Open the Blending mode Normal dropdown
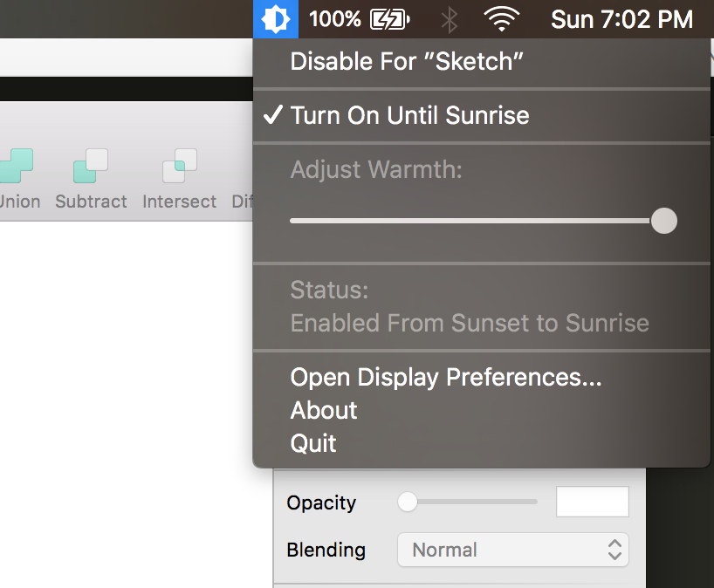 [x=513, y=550]
